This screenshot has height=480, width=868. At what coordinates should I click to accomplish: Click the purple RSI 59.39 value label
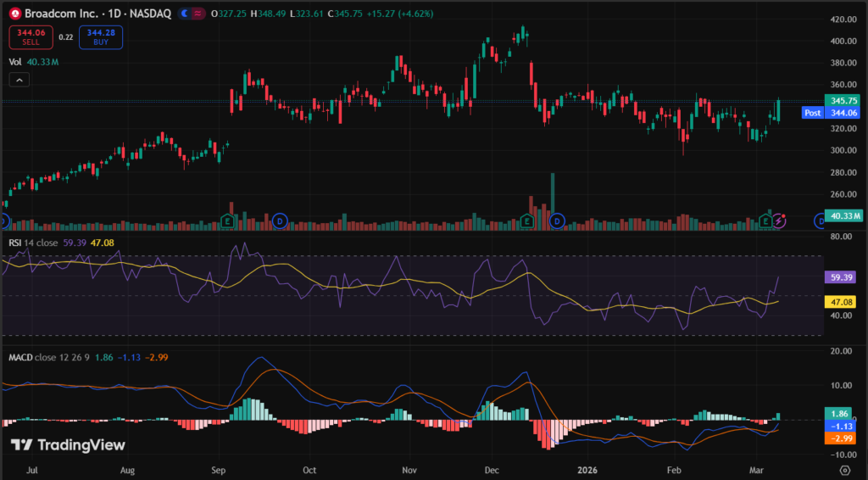pyautogui.click(x=843, y=276)
